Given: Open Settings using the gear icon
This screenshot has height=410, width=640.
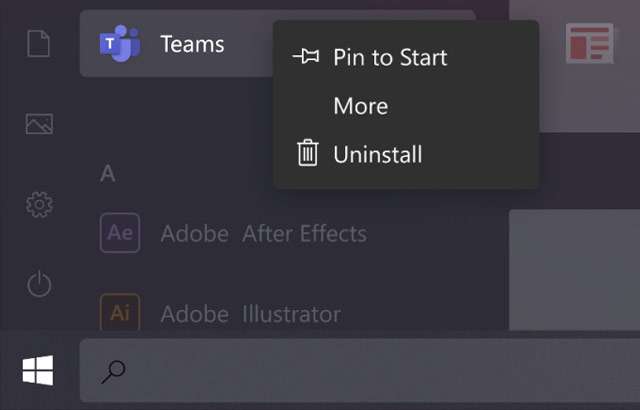Looking at the screenshot, I should [39, 205].
